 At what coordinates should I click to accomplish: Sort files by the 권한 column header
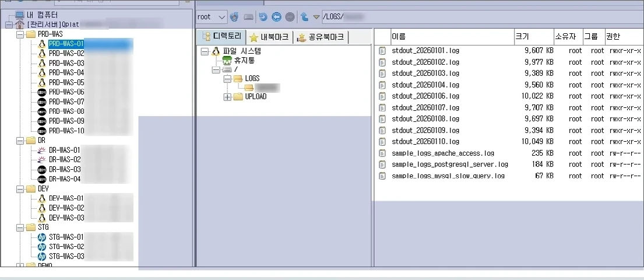624,37
